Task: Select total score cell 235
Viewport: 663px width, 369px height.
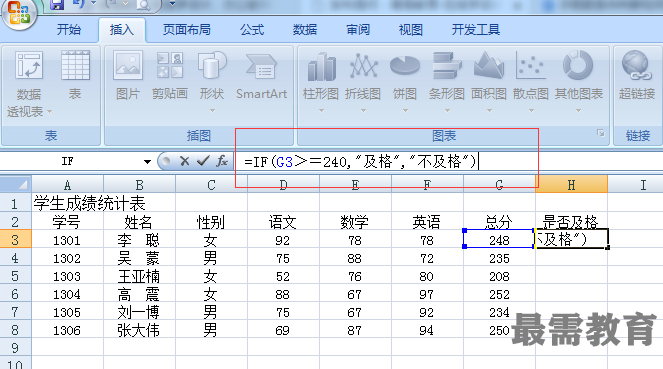Action: pos(499,258)
